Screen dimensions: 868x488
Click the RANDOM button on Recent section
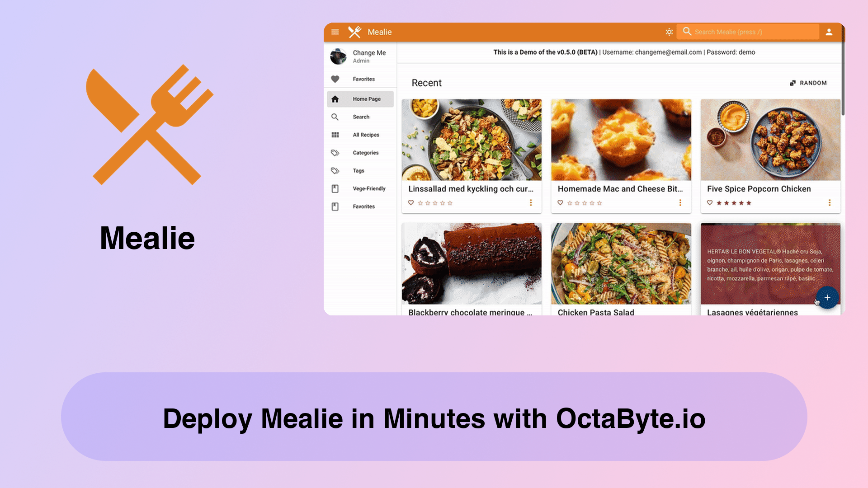[x=808, y=82]
